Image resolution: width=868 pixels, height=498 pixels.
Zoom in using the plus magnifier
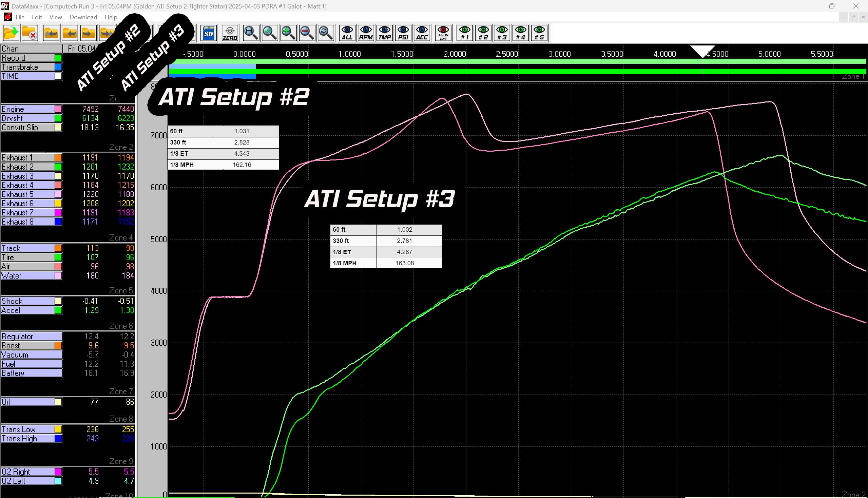288,33
